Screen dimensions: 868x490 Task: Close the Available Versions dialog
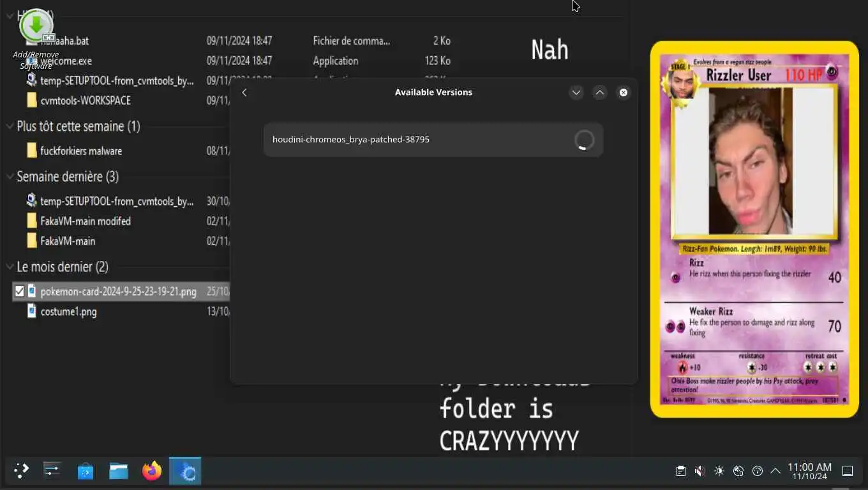pyautogui.click(x=624, y=93)
